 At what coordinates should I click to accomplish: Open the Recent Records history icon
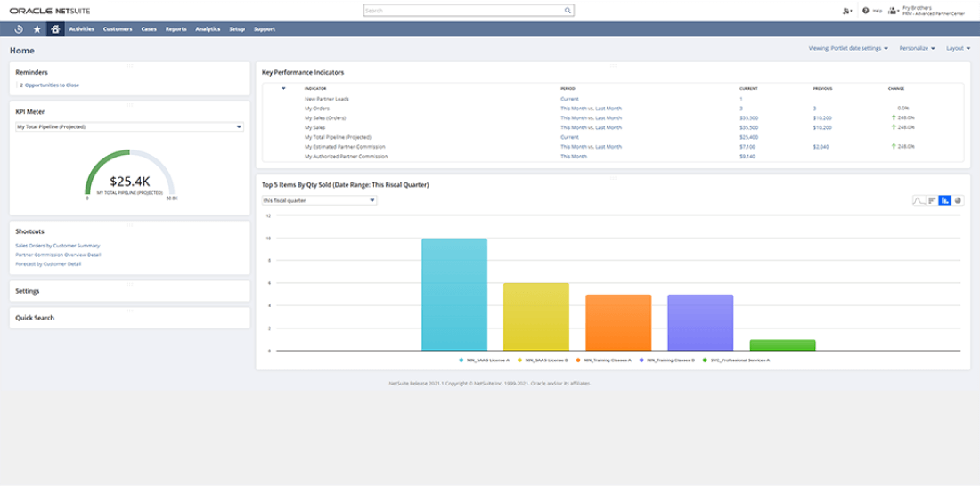tap(19, 29)
